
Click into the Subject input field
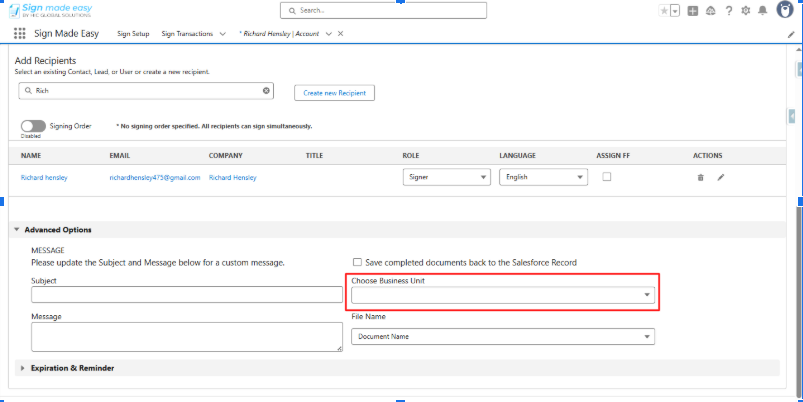pos(187,295)
